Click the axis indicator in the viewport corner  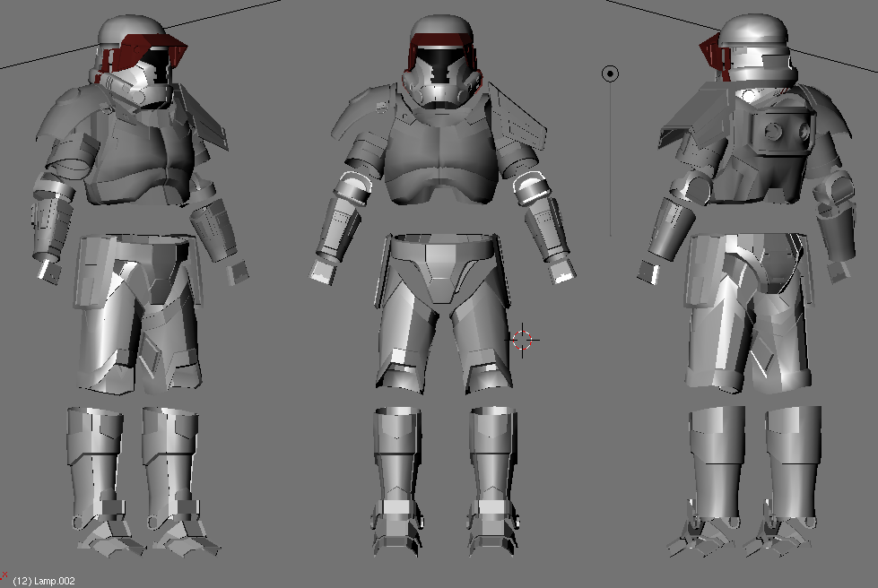pos(4,575)
